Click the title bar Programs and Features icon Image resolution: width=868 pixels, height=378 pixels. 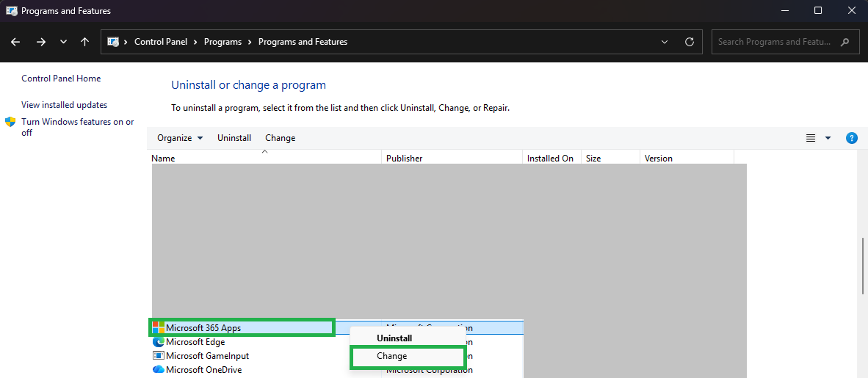tap(11, 10)
